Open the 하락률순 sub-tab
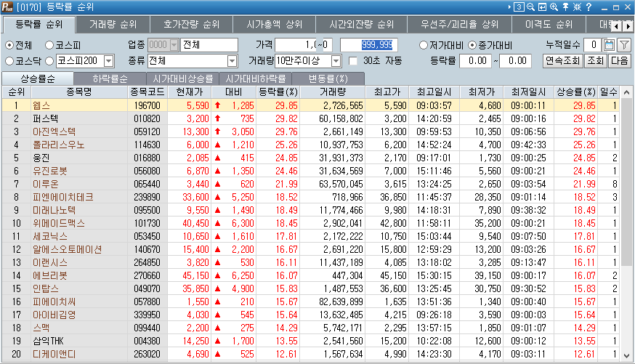The width and height of the screenshot is (635, 364). (110, 78)
